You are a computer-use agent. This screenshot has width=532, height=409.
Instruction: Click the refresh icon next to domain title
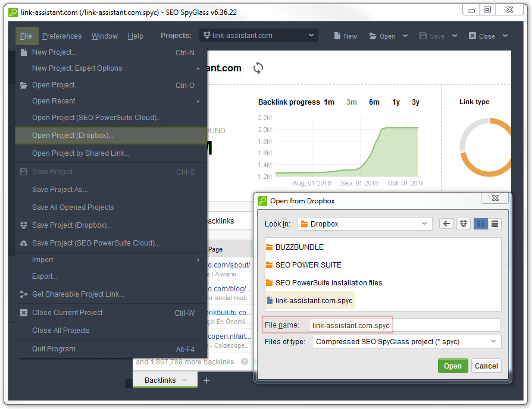coord(258,68)
